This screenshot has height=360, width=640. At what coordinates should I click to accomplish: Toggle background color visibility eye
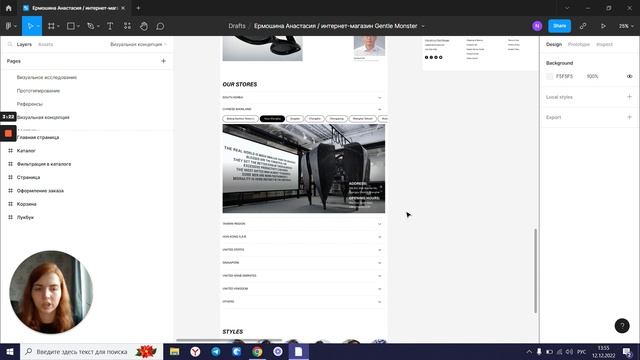629,76
